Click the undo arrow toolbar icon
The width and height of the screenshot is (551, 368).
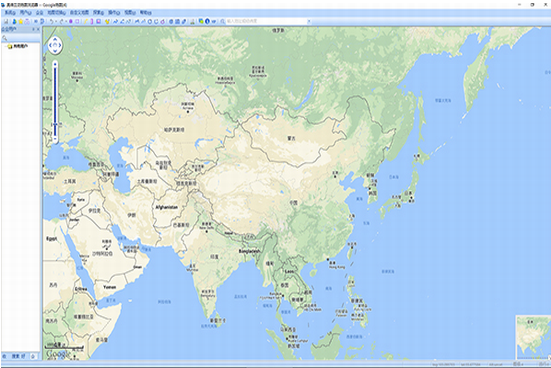51,21
